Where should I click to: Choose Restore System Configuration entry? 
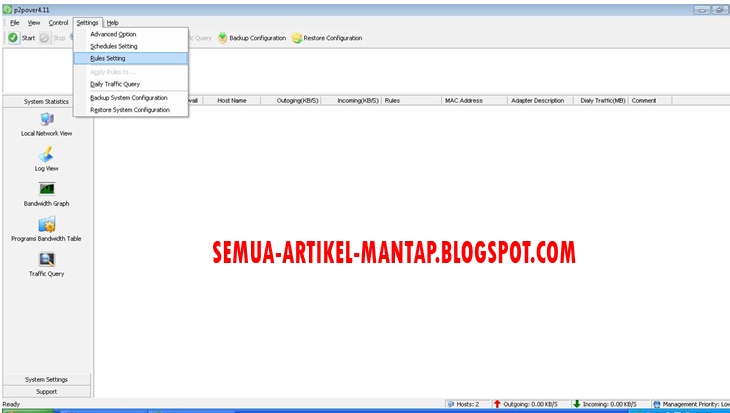[x=131, y=110]
